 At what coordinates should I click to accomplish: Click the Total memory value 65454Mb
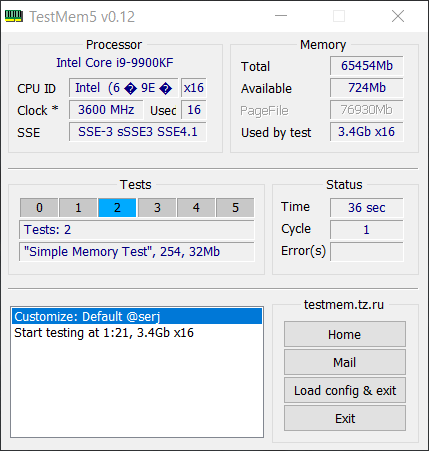[367, 66]
